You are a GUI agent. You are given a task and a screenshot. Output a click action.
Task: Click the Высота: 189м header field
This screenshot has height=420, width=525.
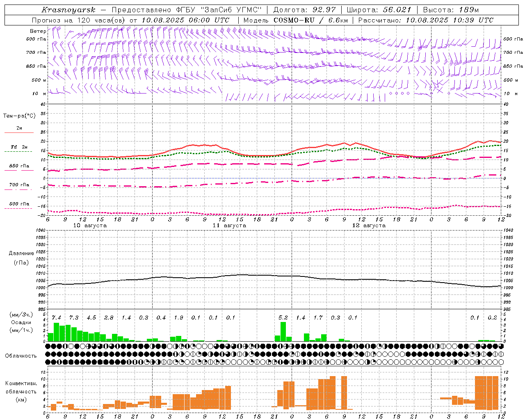pos(451,10)
